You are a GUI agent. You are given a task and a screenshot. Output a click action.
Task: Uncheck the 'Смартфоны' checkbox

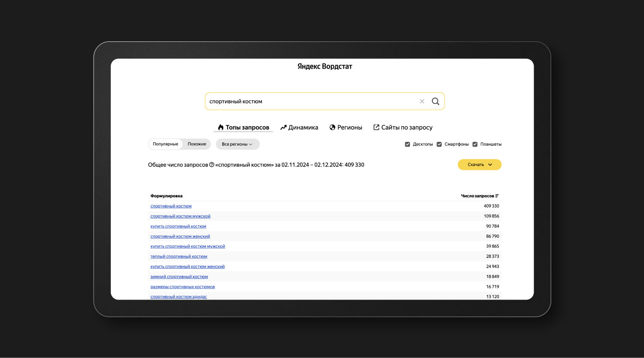(x=439, y=144)
